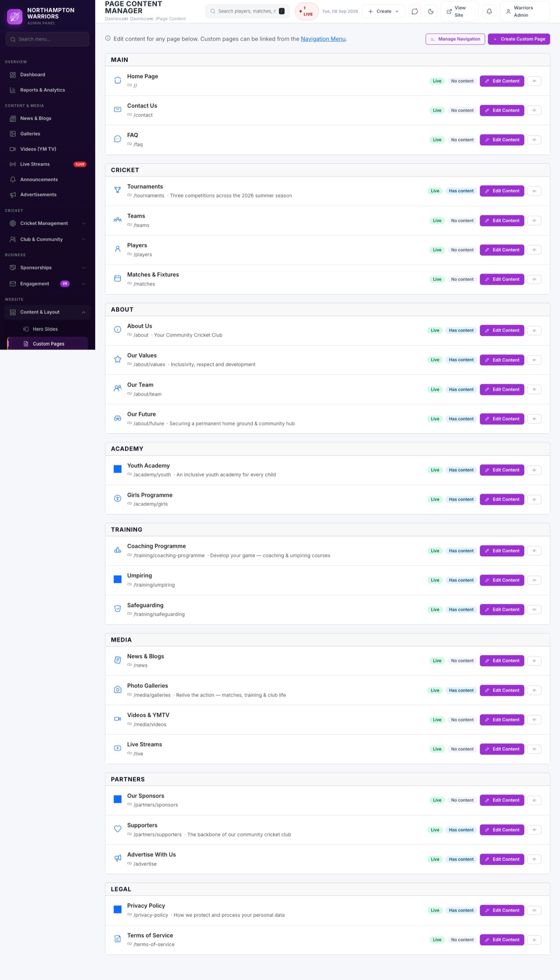Click the Northampton Warriors logo icon
Screen dimensions: 560x980
click(x=15, y=16)
